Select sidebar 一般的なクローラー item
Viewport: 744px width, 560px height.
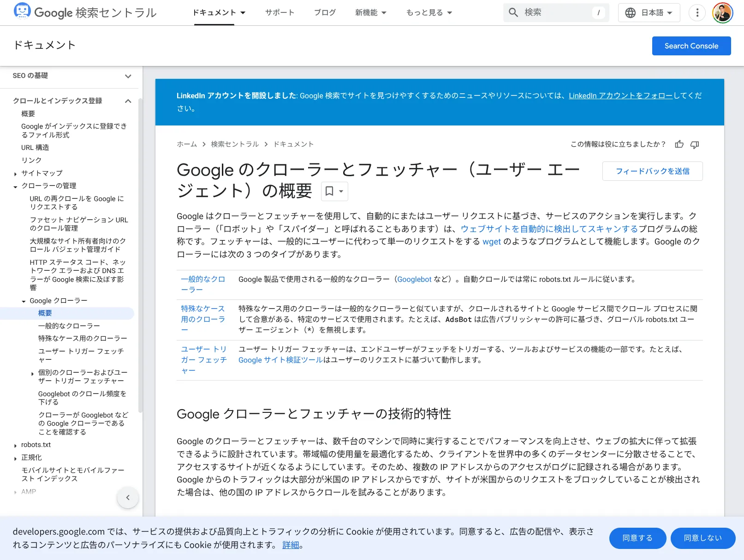(x=69, y=326)
